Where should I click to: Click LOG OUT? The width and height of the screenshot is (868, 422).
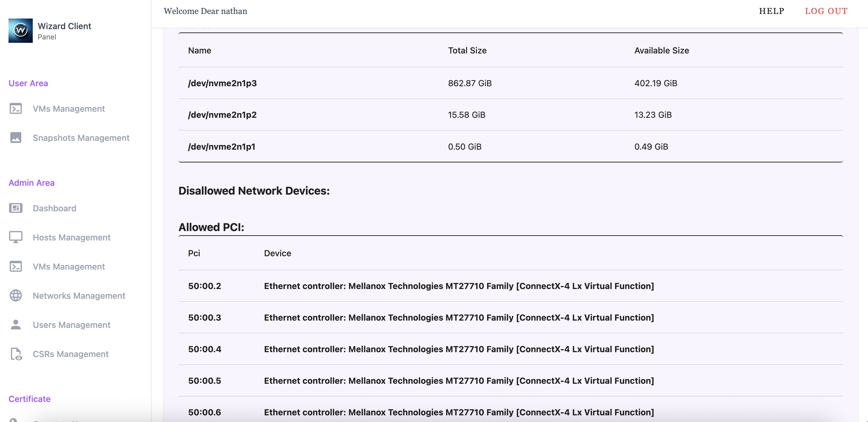tap(826, 11)
